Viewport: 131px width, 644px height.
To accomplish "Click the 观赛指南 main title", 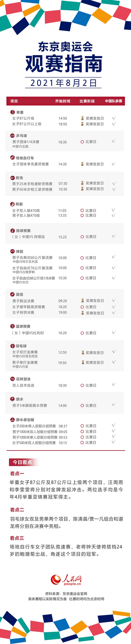I will click(x=64, y=64).
